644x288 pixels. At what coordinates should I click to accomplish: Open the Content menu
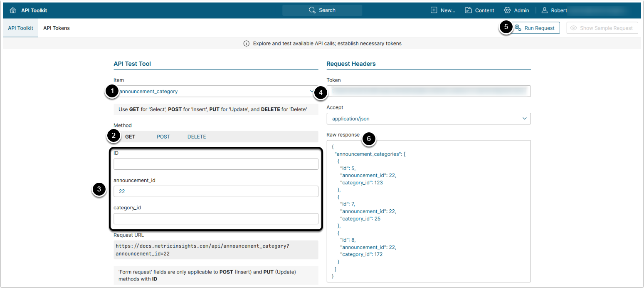click(x=479, y=10)
